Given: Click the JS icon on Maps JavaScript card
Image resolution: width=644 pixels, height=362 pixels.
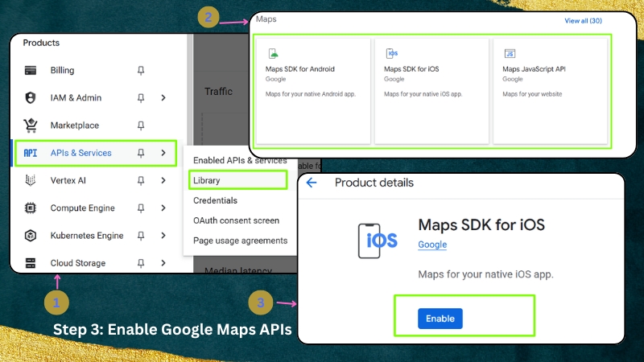Looking at the screenshot, I should pyautogui.click(x=510, y=53).
